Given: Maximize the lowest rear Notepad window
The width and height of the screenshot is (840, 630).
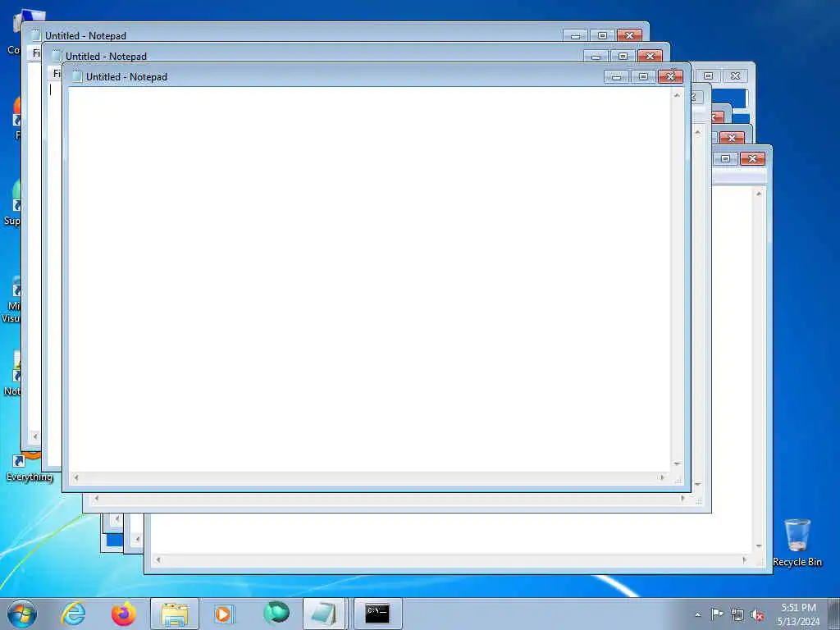Looking at the screenshot, I should [725, 158].
